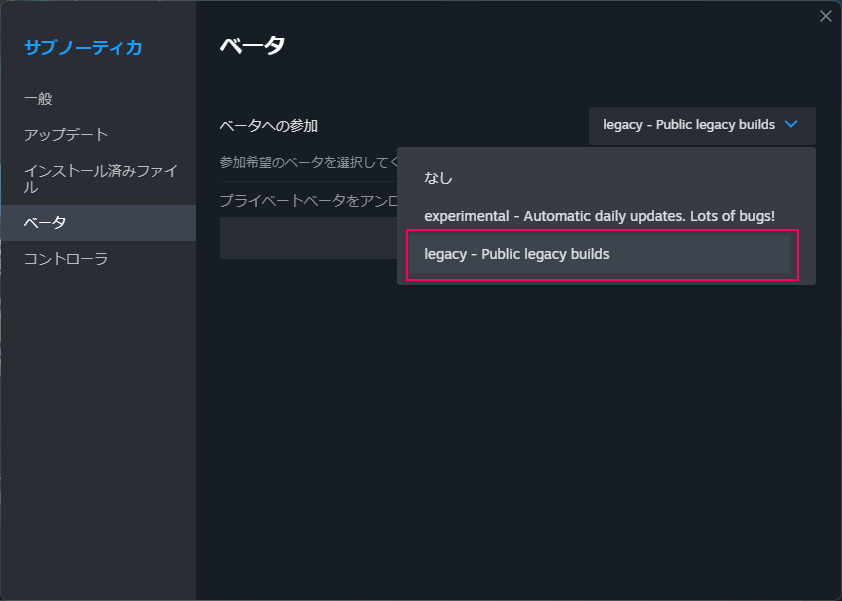Click the ベータ page heading
Screen dimensions: 842x601
[x=252, y=45]
